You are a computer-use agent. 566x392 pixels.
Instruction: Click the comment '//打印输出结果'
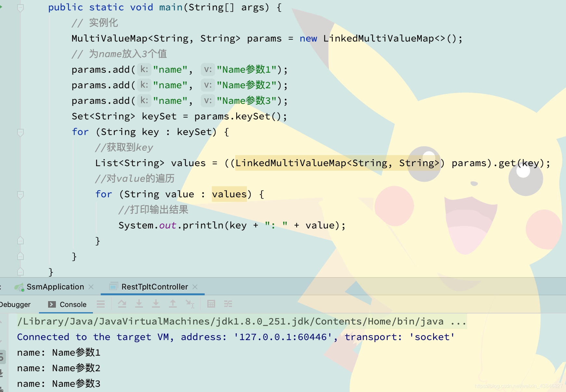click(x=153, y=210)
